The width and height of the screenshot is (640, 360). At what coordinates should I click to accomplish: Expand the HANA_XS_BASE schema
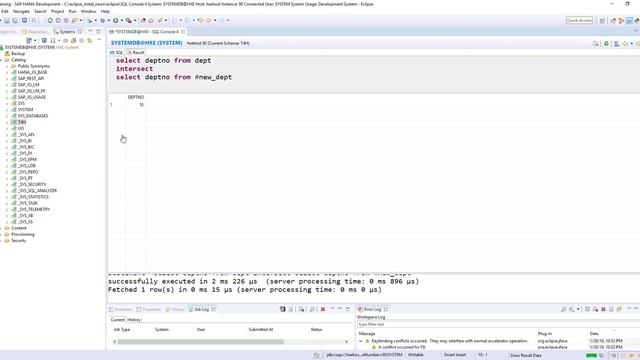(x=7, y=72)
